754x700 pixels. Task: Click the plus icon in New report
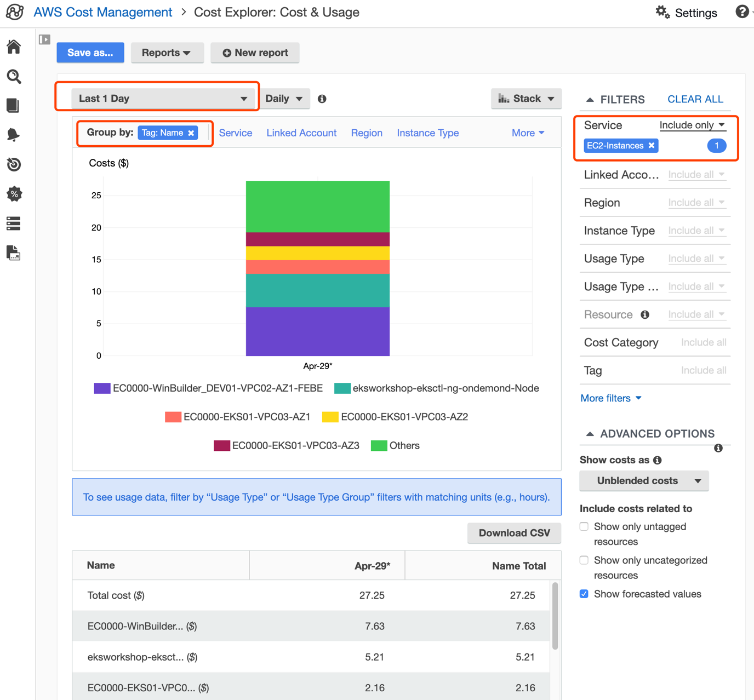click(x=227, y=53)
